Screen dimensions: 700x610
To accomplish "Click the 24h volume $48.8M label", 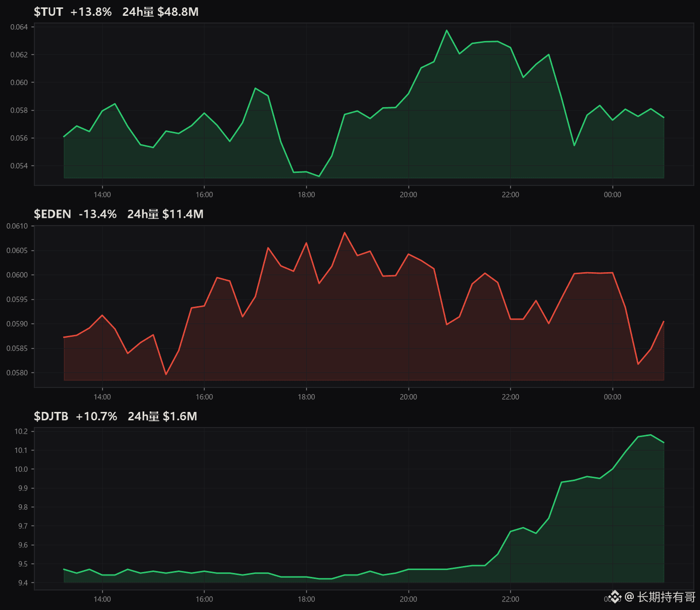I will pyautogui.click(x=161, y=12).
